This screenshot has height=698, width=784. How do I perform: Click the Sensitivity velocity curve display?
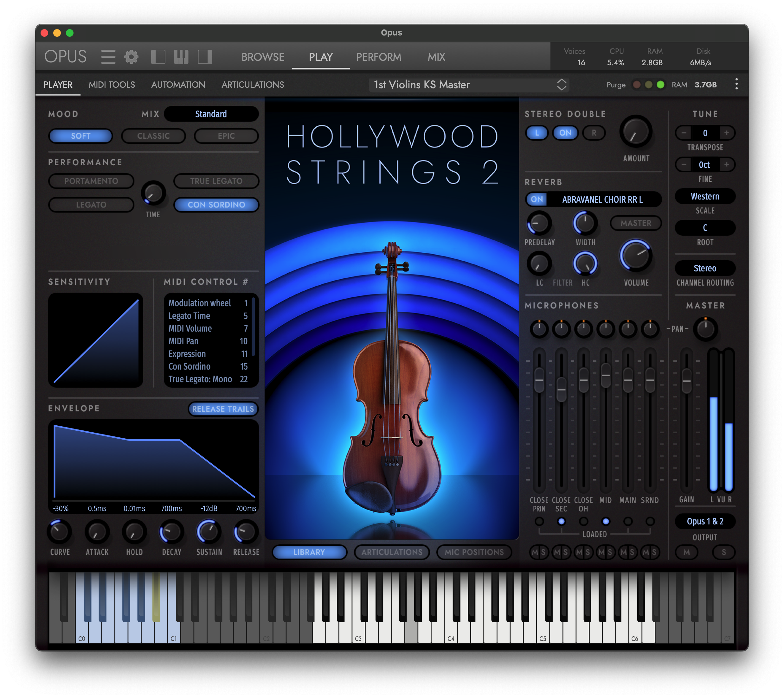[x=96, y=340]
